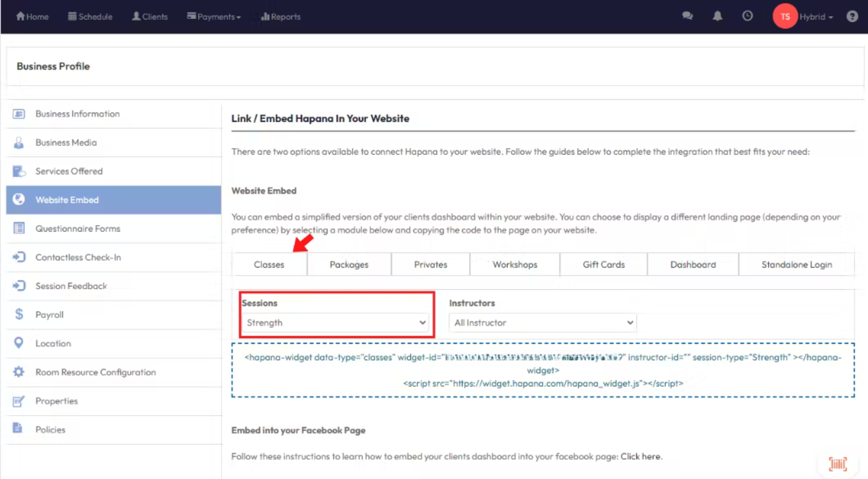This screenshot has height=479, width=868.
Task: Click the notifications bell icon
Action: (718, 17)
